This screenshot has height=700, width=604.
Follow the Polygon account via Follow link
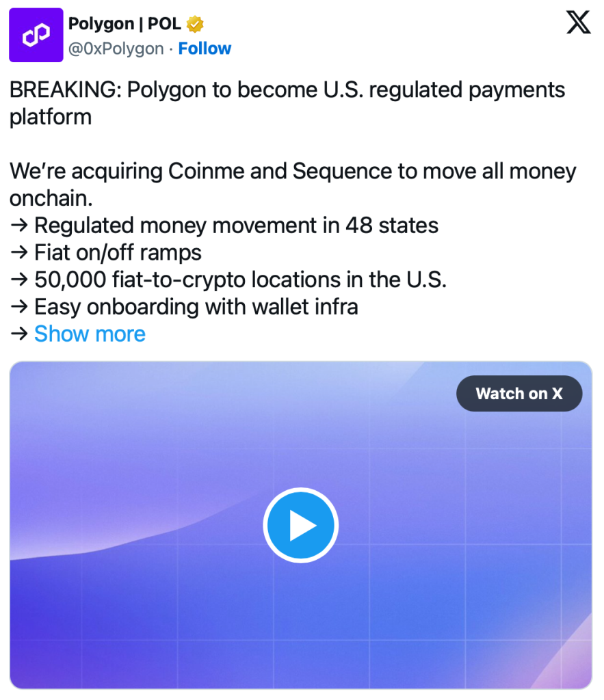205,49
